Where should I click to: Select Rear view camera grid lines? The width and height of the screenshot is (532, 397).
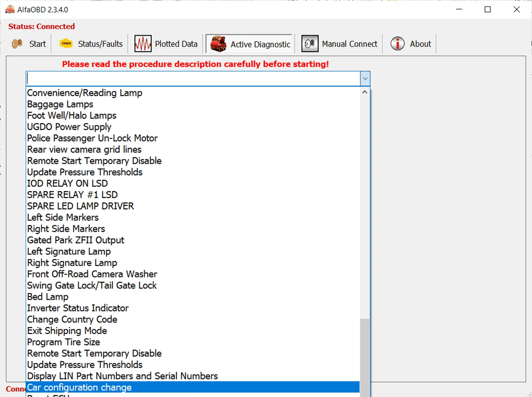[193, 149]
